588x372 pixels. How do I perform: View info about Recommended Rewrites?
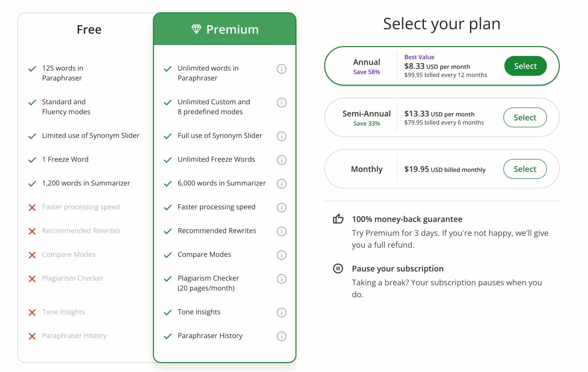coord(281,231)
